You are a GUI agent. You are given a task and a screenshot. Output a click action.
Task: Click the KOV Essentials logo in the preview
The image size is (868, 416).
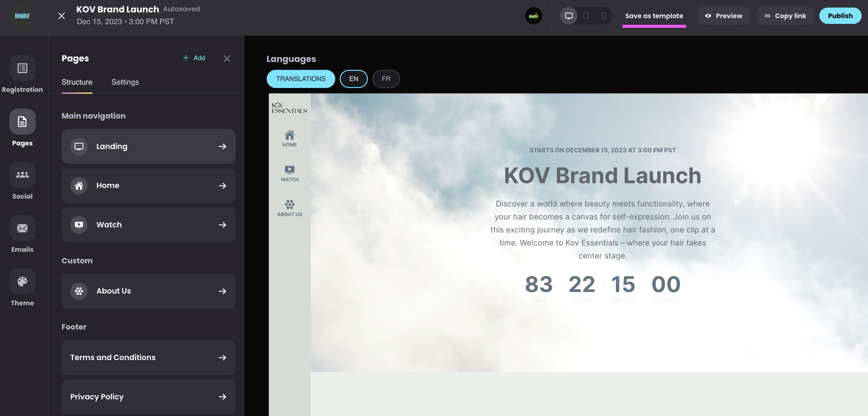(x=289, y=108)
